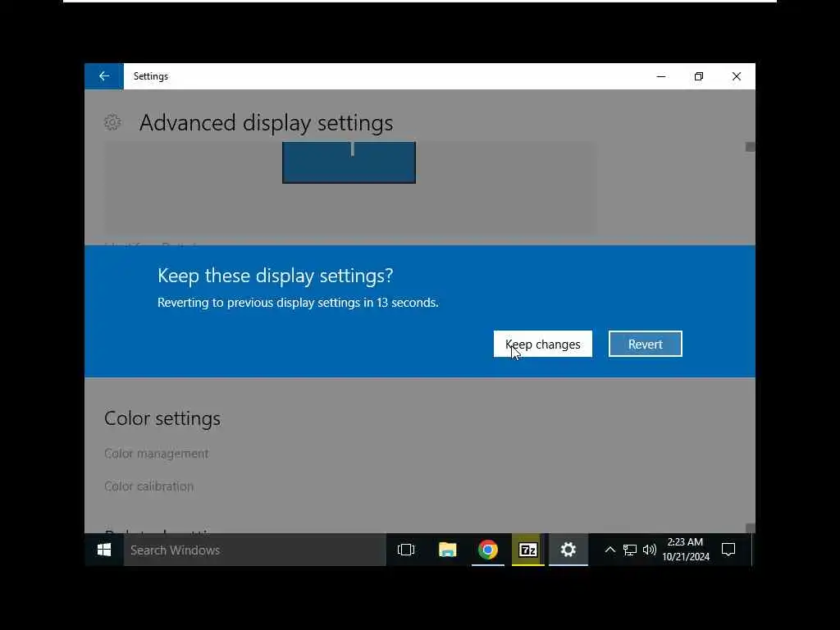Click the Search Windows box
This screenshot has width=840, height=630.
[255, 550]
